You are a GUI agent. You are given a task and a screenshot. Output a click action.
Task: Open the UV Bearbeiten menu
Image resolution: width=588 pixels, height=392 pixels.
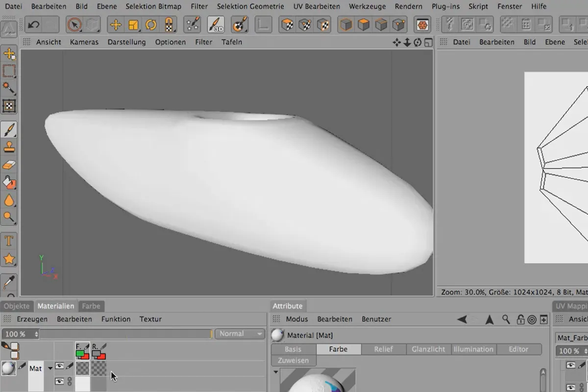coord(317,6)
